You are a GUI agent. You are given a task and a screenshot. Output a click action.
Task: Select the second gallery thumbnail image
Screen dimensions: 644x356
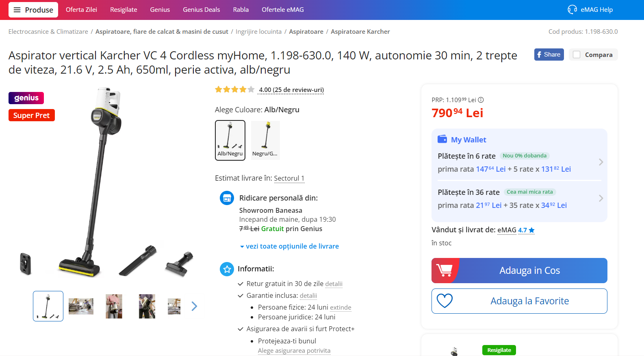pyautogui.click(x=81, y=306)
